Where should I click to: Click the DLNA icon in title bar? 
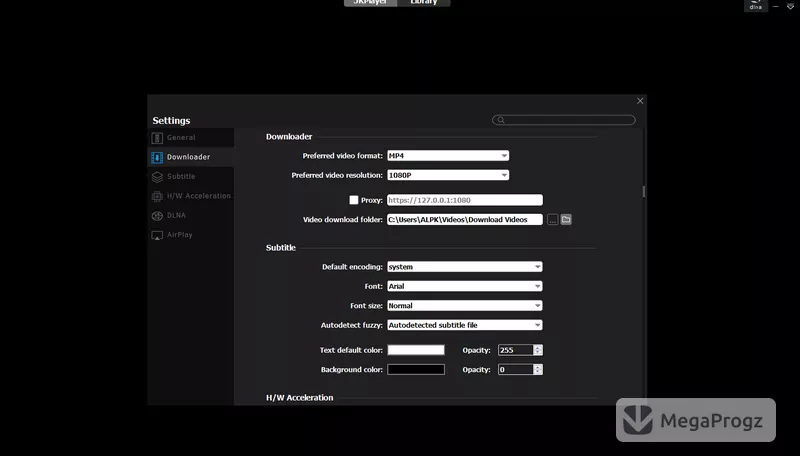click(x=756, y=5)
